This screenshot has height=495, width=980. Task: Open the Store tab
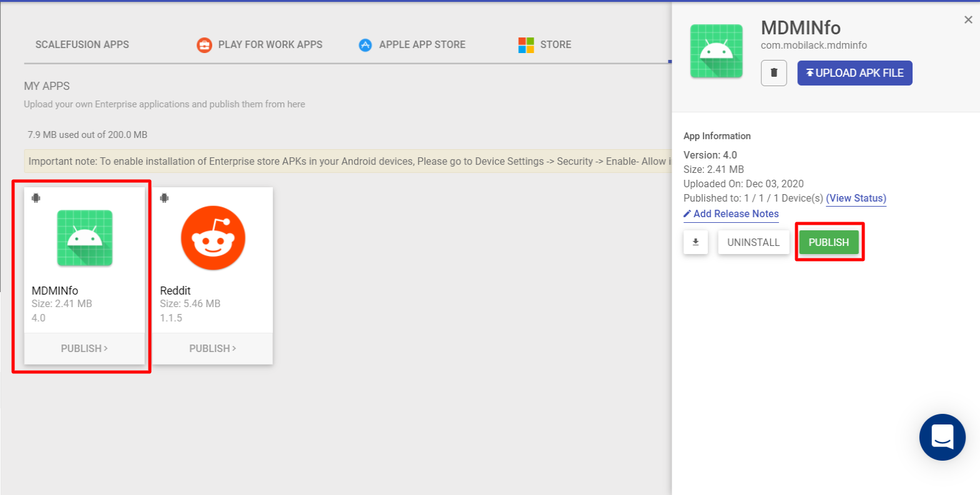[545, 45]
